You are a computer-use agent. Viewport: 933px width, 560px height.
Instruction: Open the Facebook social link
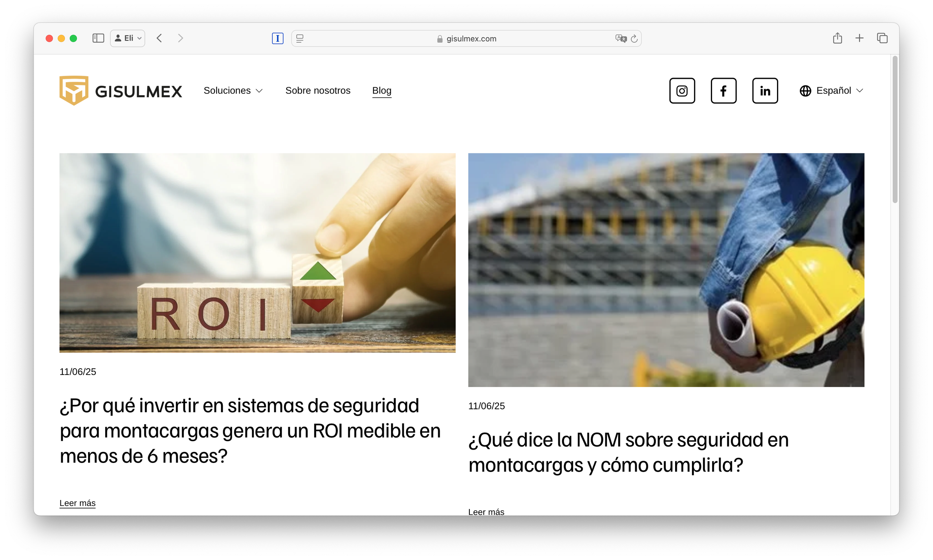click(x=723, y=91)
